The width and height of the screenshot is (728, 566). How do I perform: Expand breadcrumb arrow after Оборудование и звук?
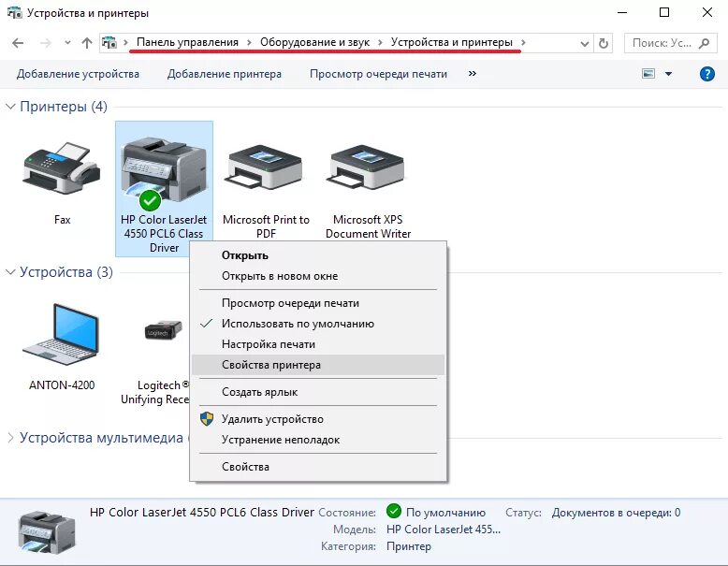pos(380,43)
